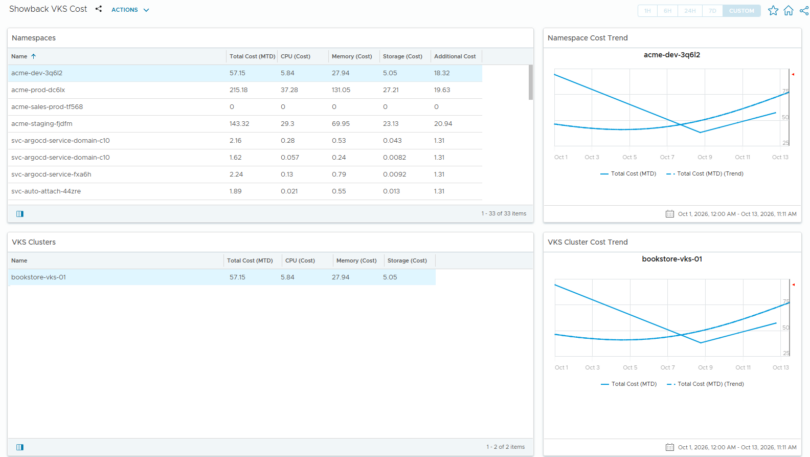Select the svc-auto-attach-44zre row
The height and width of the screenshot is (457, 810).
[245, 192]
